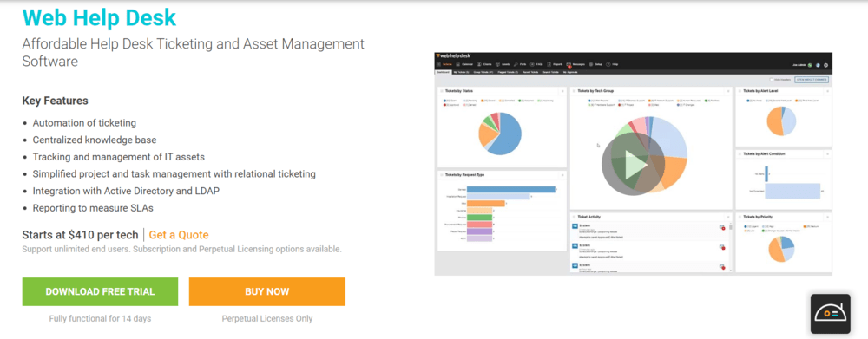The height and width of the screenshot is (339, 868).
Task: Open the Tickets by Status widget options menu
Action: [x=562, y=91]
